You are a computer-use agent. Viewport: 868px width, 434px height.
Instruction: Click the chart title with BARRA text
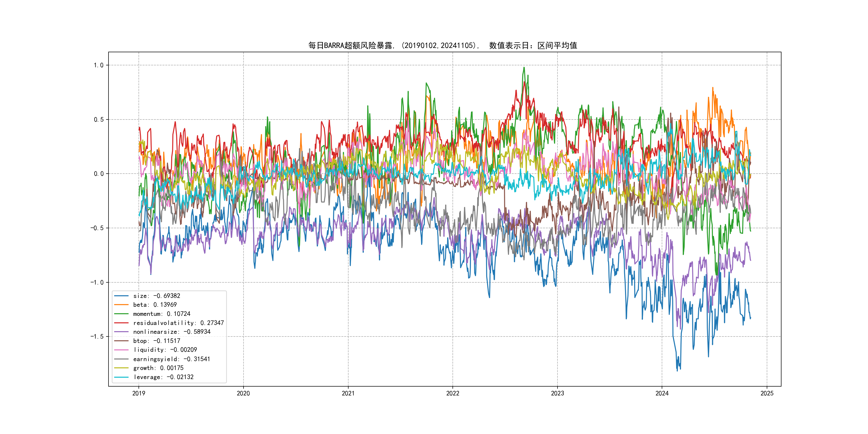click(442, 46)
